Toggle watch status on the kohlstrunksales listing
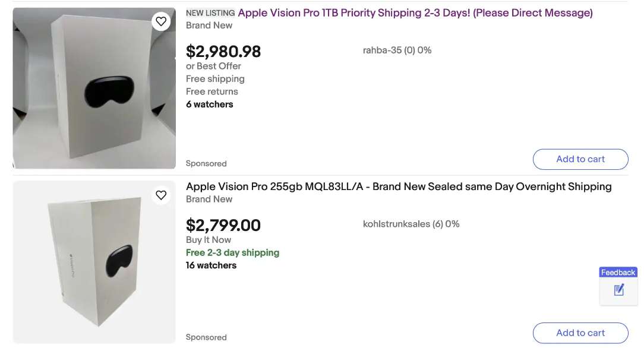 tap(160, 195)
